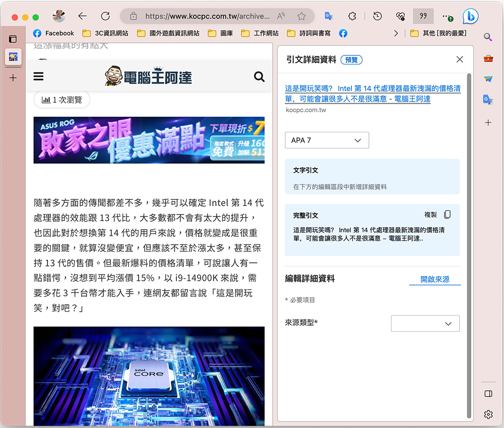Click the address bar URL
This screenshot has height=428, width=504.
207,16
